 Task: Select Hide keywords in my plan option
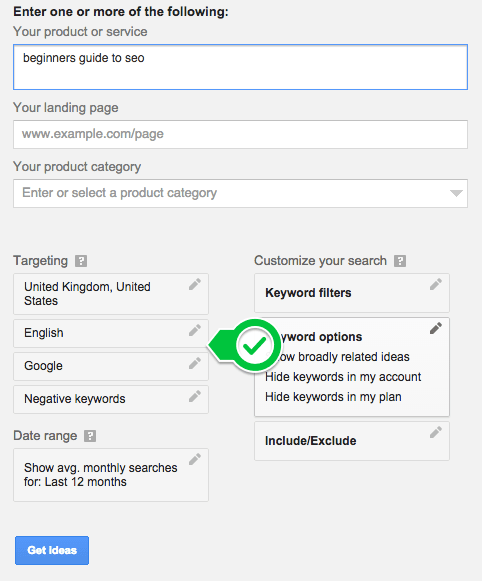tap(333, 397)
